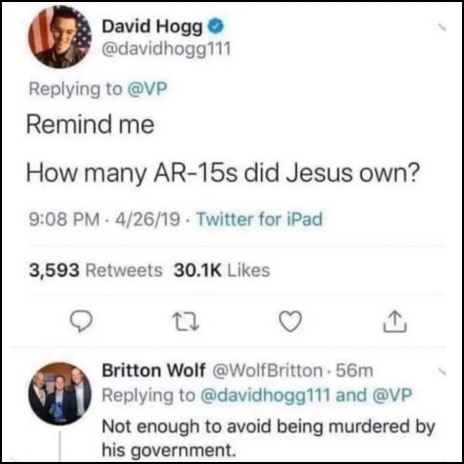Open the @VP mention in main tweet
Image resolution: width=464 pixels, height=464 pixels.
point(148,89)
